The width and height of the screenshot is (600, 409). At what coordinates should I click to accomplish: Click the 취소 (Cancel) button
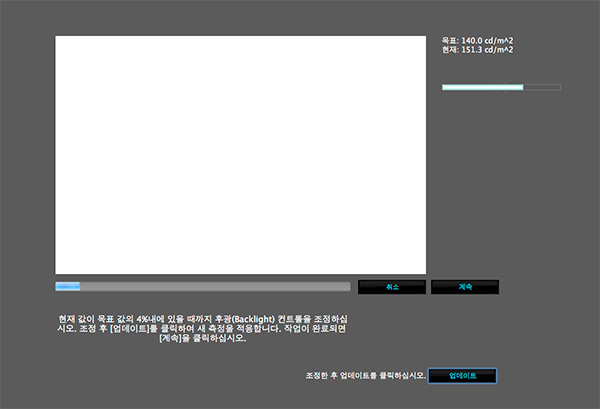[392, 287]
